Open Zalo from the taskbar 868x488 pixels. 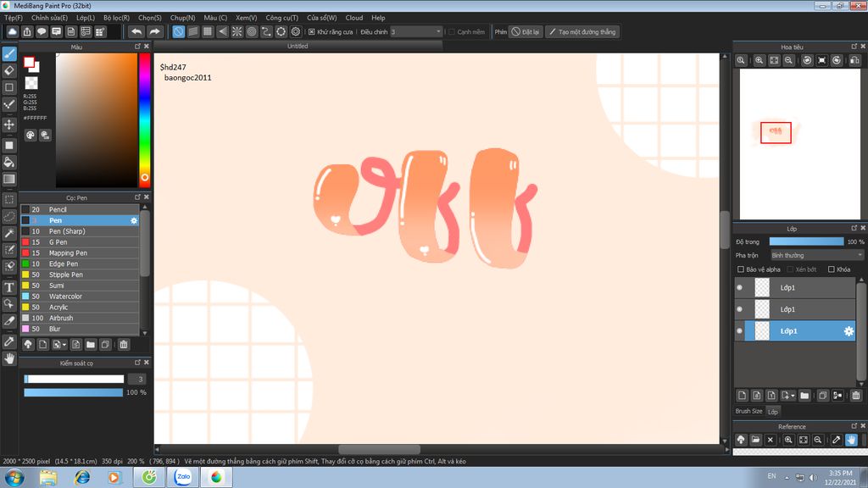click(x=183, y=477)
